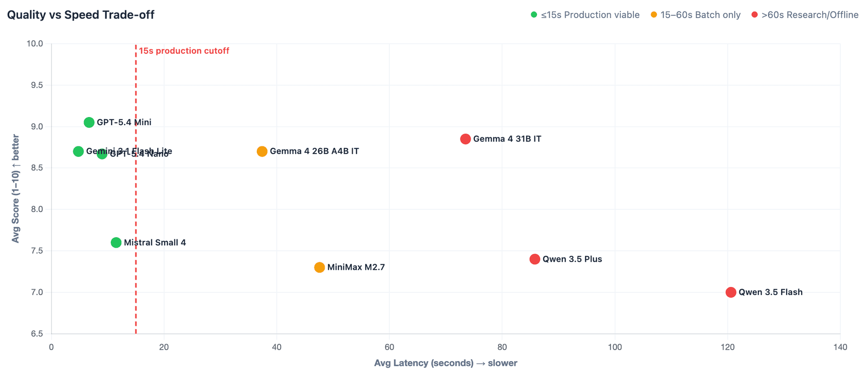
Task: Click the red legend dot for >60s
Action: coord(755,15)
